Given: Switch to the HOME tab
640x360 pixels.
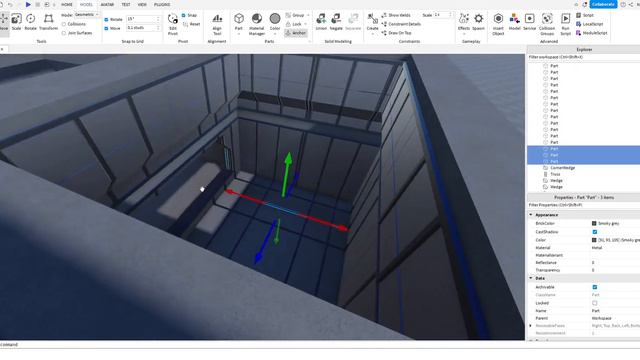Looking at the screenshot, I should (x=67, y=4).
